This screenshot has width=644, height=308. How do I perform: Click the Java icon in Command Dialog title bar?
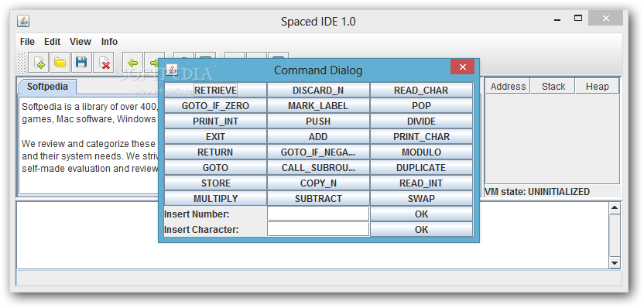[x=172, y=70]
